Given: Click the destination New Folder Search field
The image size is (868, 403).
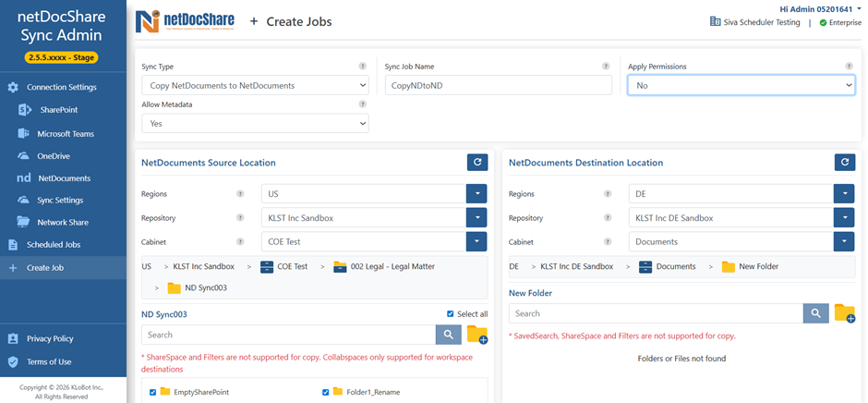Looking at the screenshot, I should [x=656, y=313].
